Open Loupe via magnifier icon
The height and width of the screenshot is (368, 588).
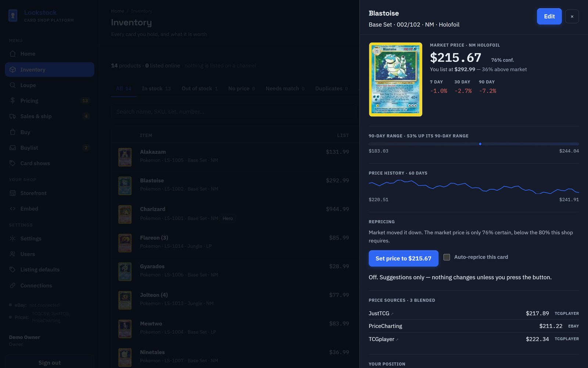[x=12, y=85]
